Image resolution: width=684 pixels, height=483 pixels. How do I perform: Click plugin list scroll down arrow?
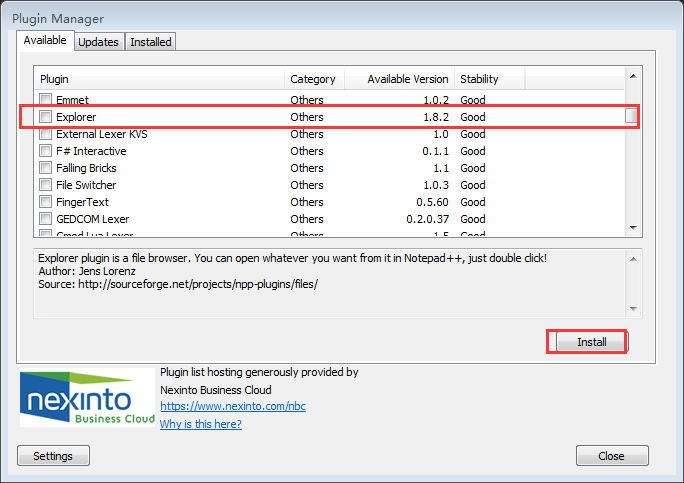pyautogui.click(x=633, y=228)
